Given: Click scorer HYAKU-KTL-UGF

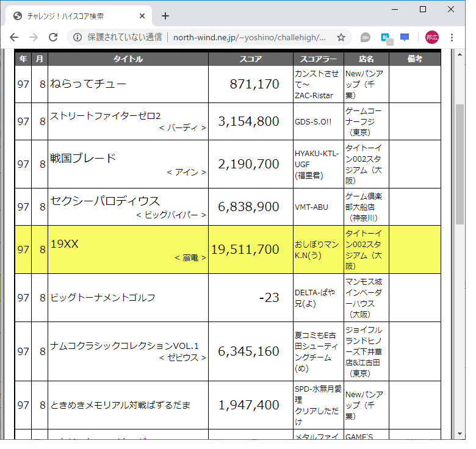Looking at the screenshot, I should coord(317,159).
